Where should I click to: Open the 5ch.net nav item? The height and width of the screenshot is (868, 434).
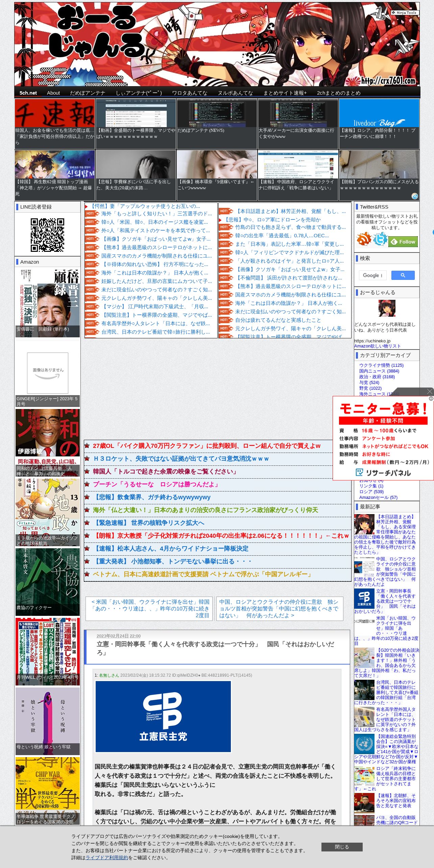click(x=28, y=93)
